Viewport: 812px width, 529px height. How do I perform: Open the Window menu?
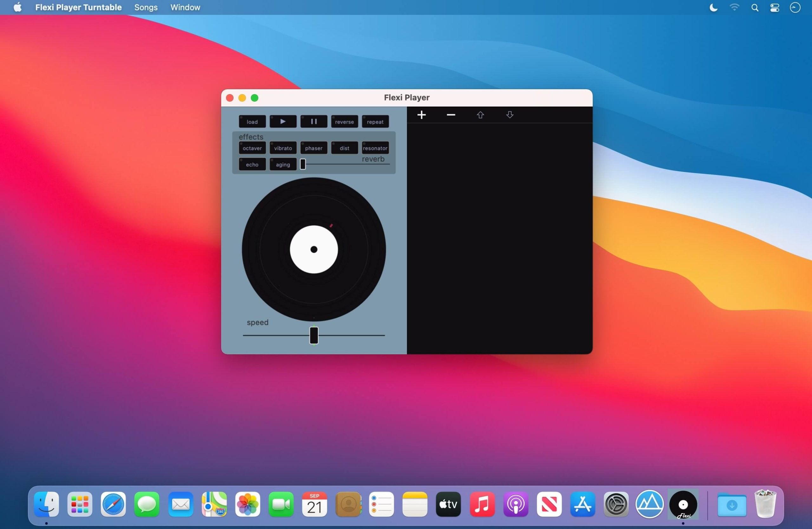pyautogui.click(x=185, y=8)
